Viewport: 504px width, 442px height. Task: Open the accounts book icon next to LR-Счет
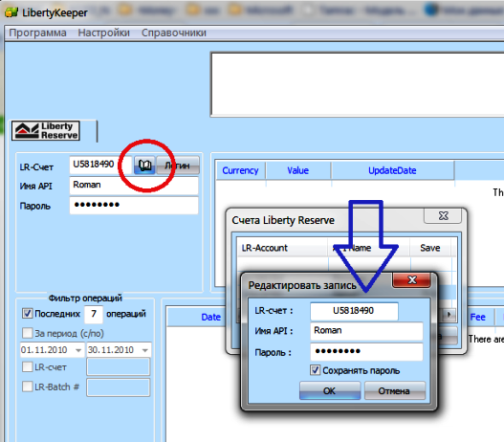(144, 166)
